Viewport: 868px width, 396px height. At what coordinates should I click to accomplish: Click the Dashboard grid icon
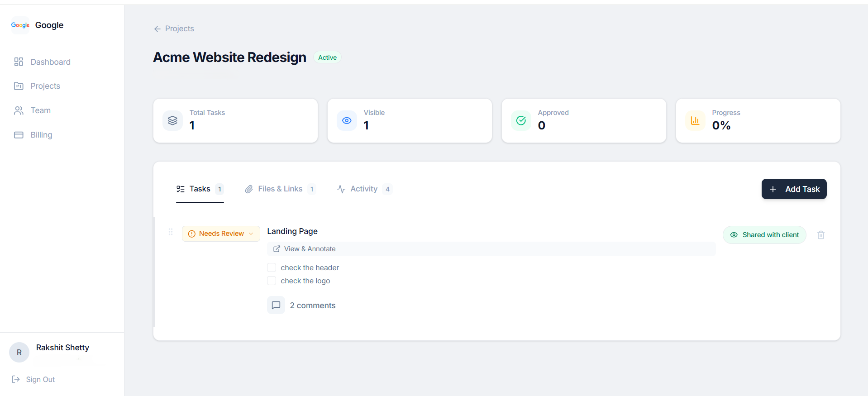coord(19,62)
